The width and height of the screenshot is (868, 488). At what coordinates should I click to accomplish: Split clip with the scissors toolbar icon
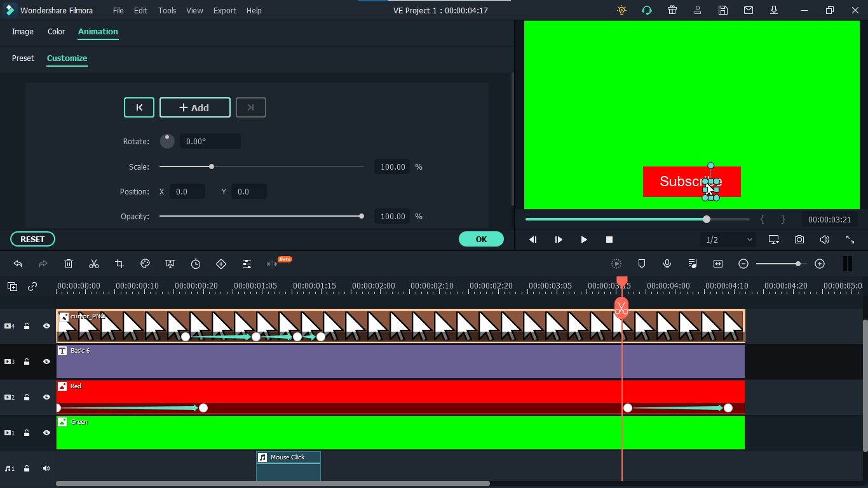pos(94,264)
